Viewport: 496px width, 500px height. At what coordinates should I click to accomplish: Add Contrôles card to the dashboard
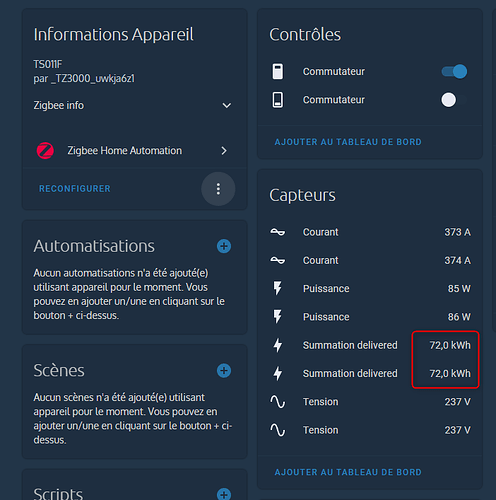pyautogui.click(x=348, y=142)
